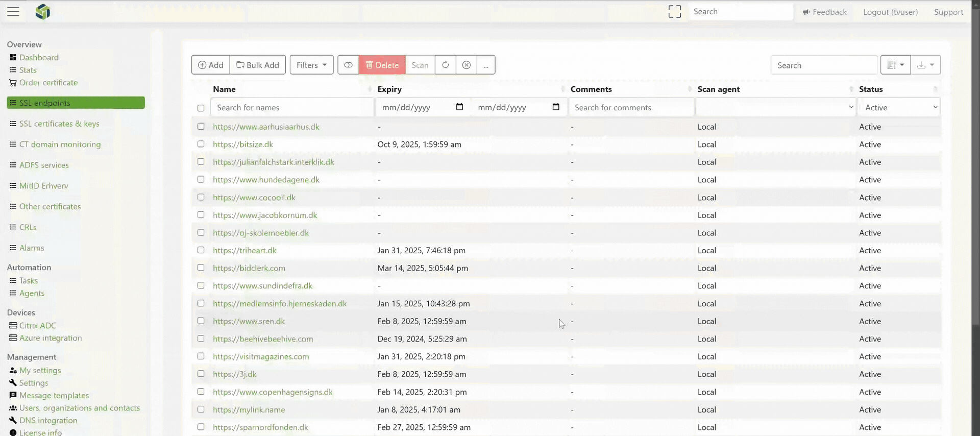Image resolution: width=980 pixels, height=436 pixels.
Task: Click the red Delete button
Action: 382,65
